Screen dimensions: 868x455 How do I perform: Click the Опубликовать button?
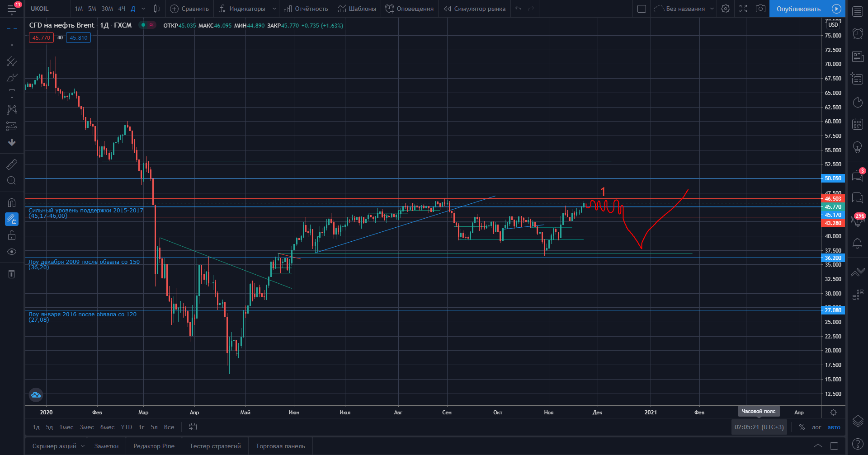pos(798,9)
